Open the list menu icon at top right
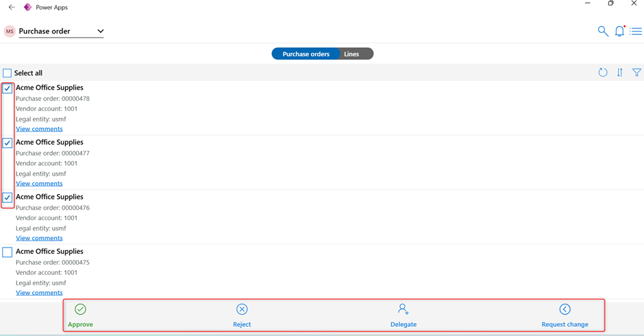This screenshot has height=336, width=644. tap(636, 32)
